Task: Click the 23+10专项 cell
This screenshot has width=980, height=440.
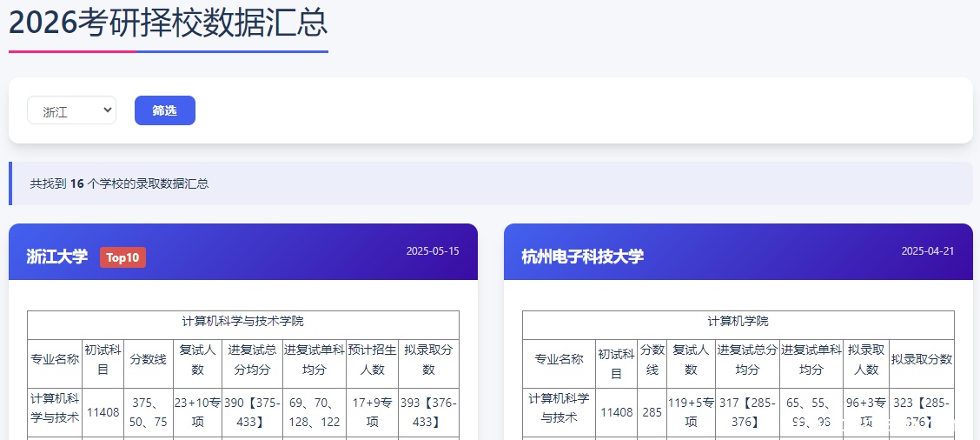Action: click(197, 412)
